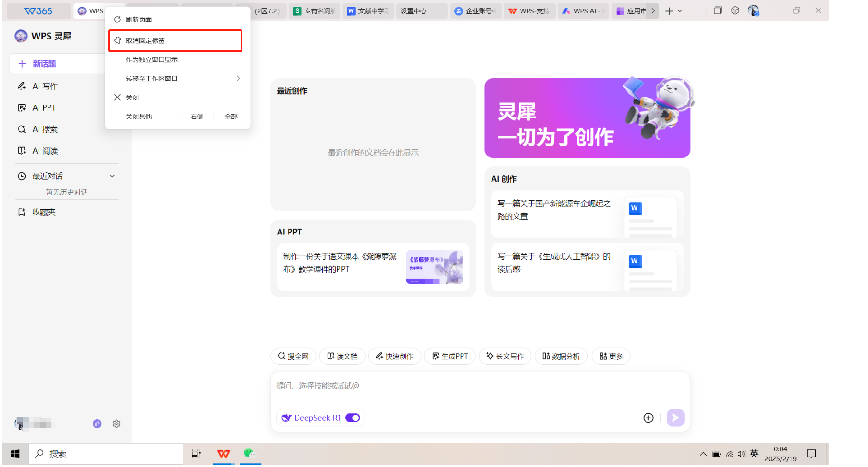
Task: Show more tabs with right chevron
Action: pos(653,10)
